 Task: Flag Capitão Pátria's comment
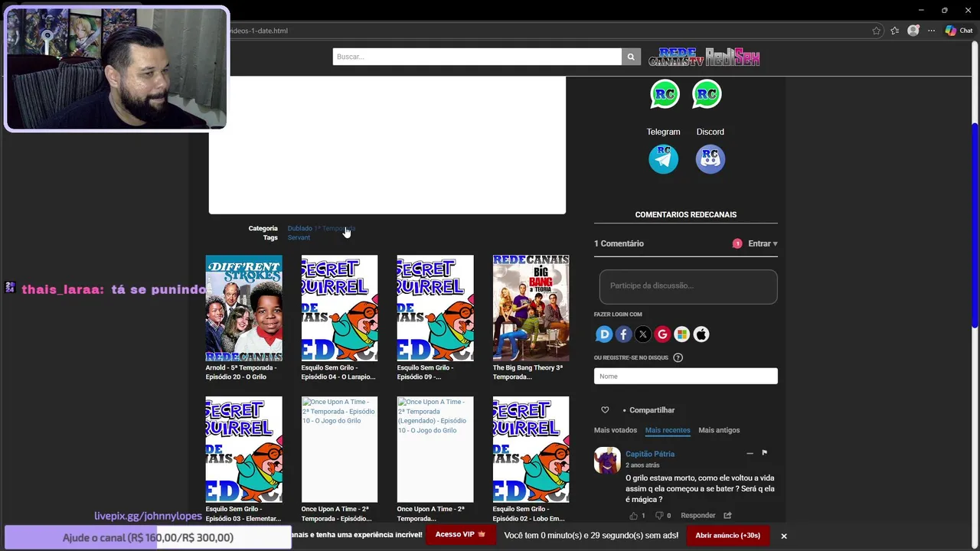(x=764, y=453)
